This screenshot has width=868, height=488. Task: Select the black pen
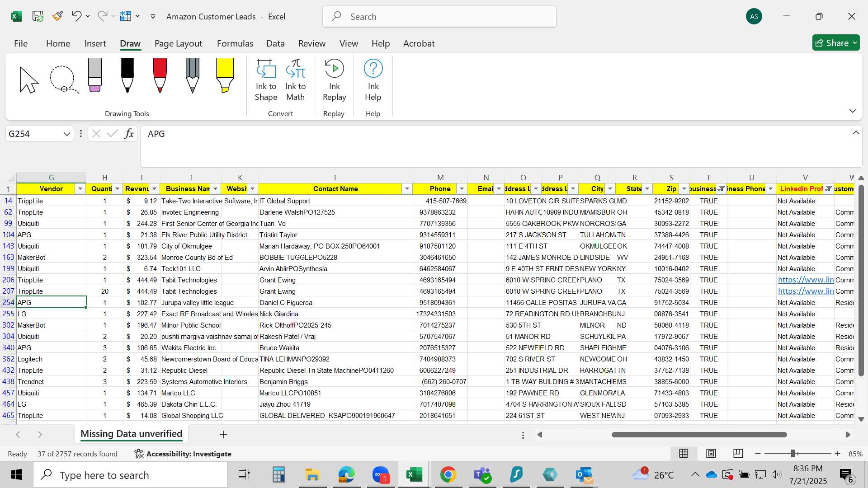(x=127, y=75)
